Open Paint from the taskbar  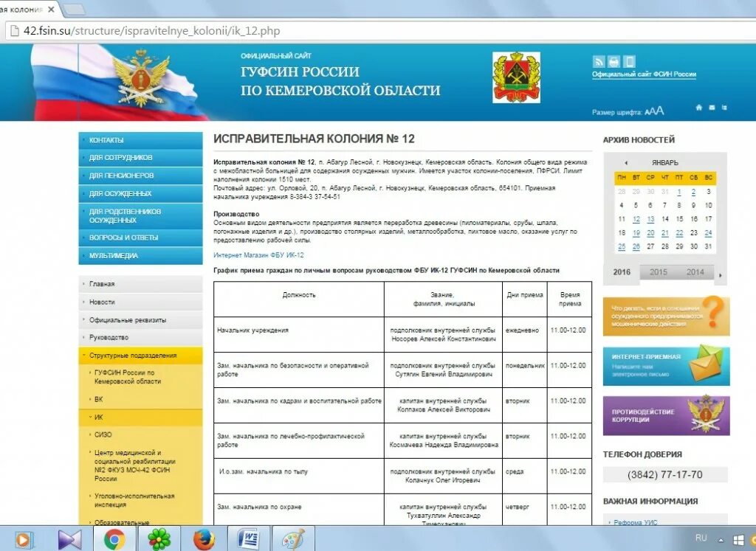point(293,539)
